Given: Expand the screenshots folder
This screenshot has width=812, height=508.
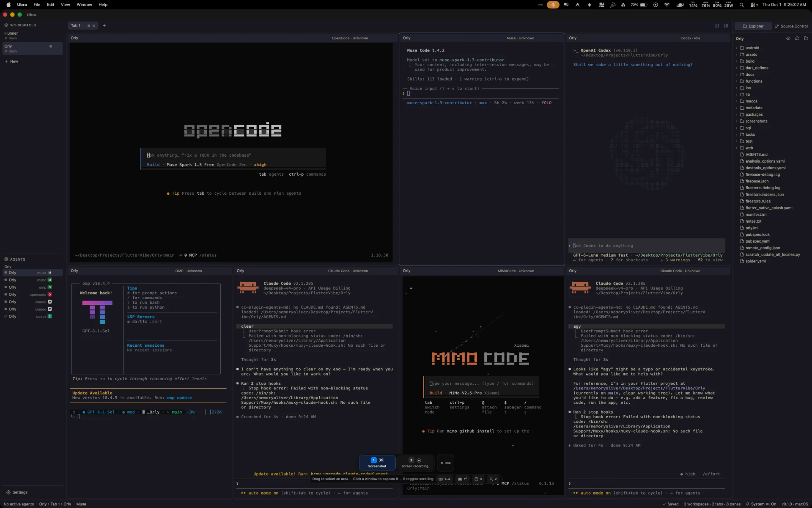Looking at the screenshot, I should click(756, 121).
